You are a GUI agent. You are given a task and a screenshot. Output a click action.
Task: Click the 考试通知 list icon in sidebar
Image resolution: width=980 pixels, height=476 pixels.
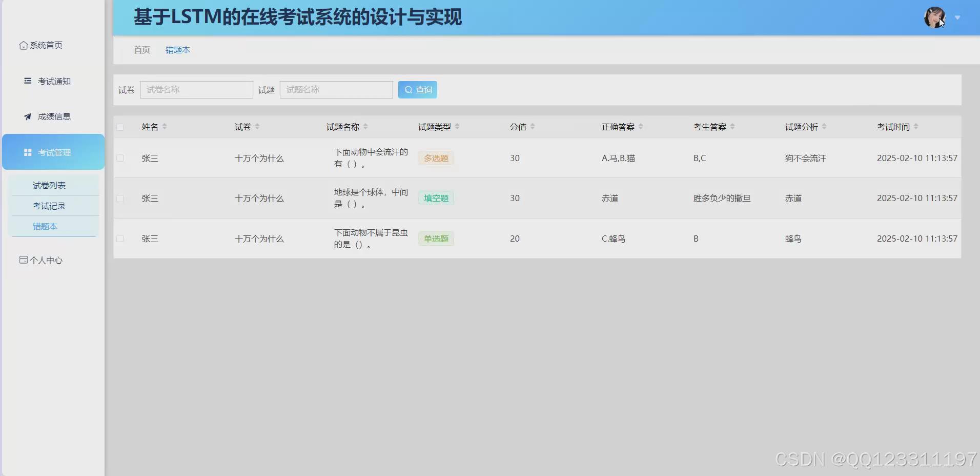pyautogui.click(x=27, y=81)
